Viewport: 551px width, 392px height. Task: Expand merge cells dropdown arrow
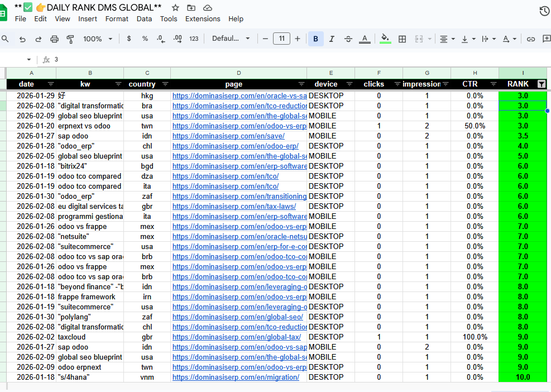tap(429, 39)
